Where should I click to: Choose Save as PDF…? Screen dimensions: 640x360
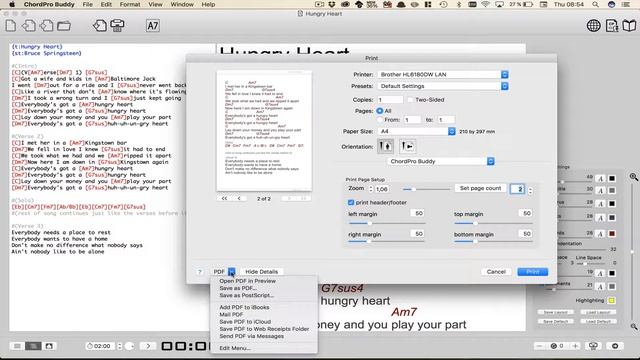point(238,288)
